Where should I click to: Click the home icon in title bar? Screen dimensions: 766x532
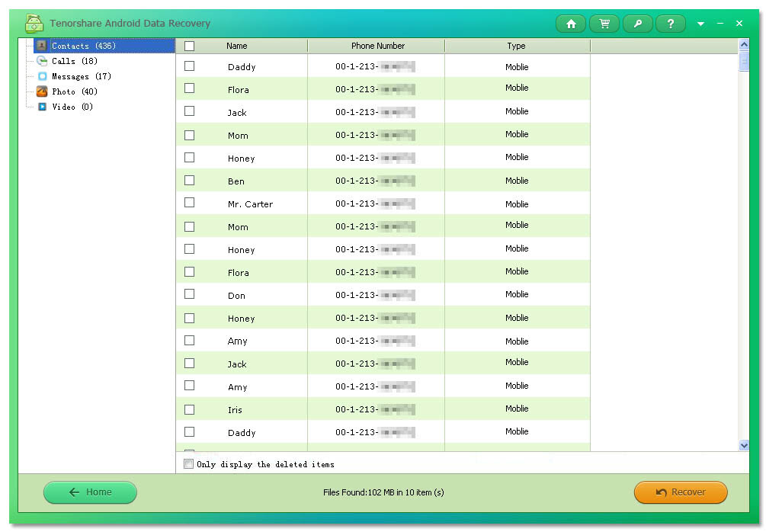571,24
